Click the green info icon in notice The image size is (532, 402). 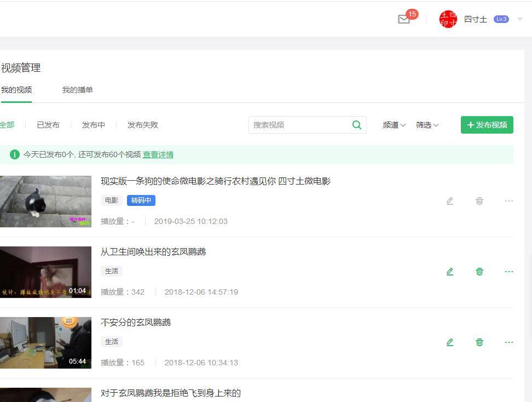15,154
